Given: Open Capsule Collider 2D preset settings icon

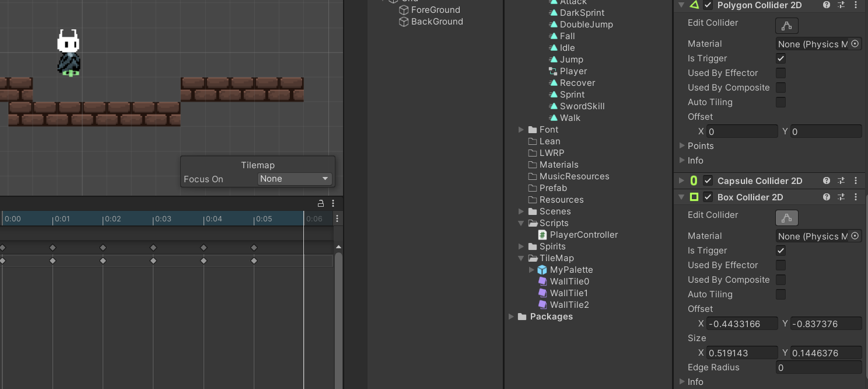Looking at the screenshot, I should (841, 181).
